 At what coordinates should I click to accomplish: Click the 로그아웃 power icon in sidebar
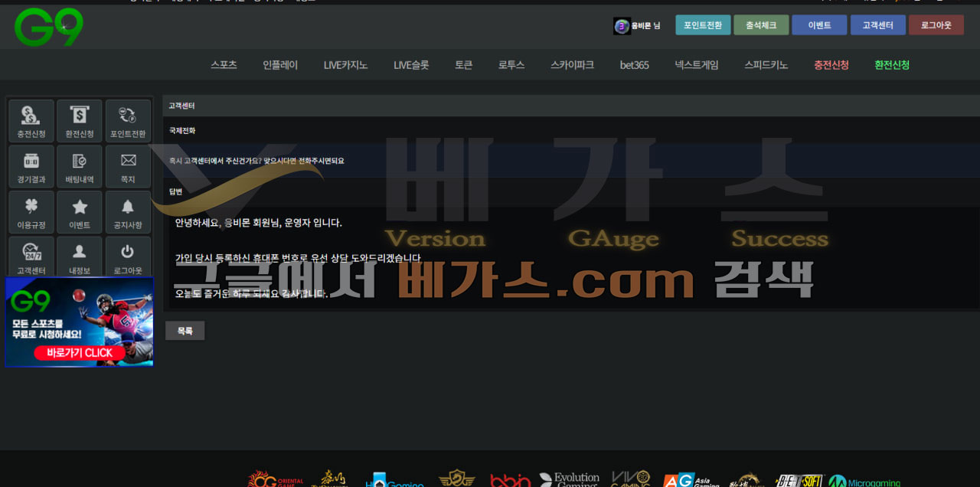pos(128,257)
